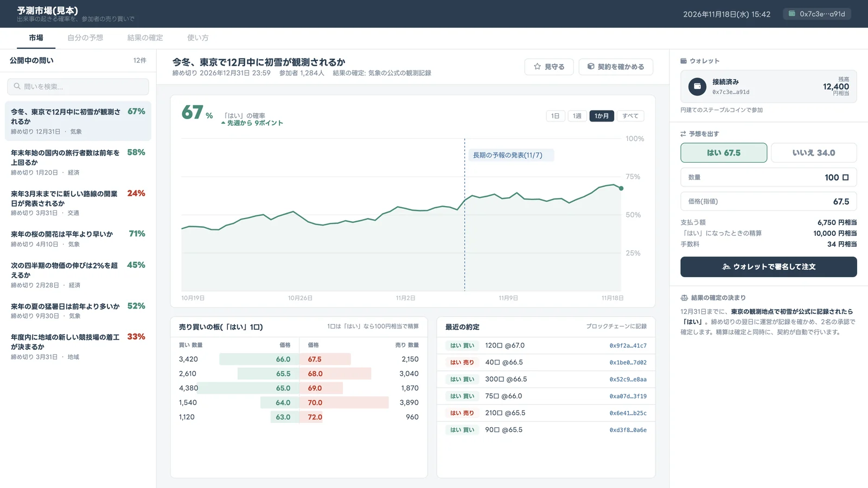Switch to the 結果の確定 tab
Image resolution: width=868 pixels, height=488 pixels.
click(145, 38)
